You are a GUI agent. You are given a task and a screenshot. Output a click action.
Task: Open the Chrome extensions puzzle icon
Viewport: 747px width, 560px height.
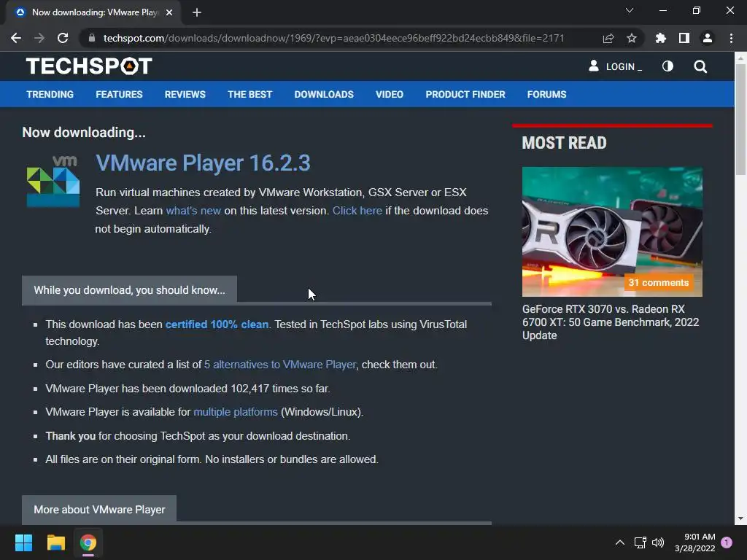point(660,38)
